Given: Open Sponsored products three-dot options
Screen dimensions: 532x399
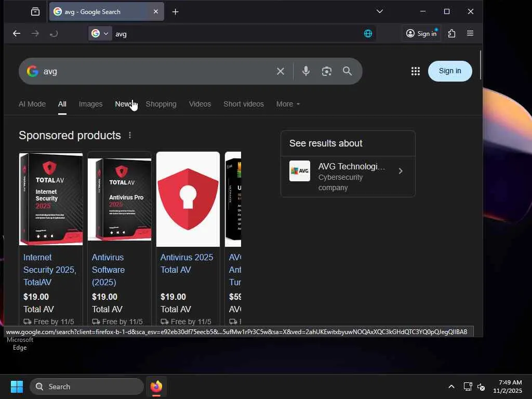Looking at the screenshot, I should (x=130, y=136).
